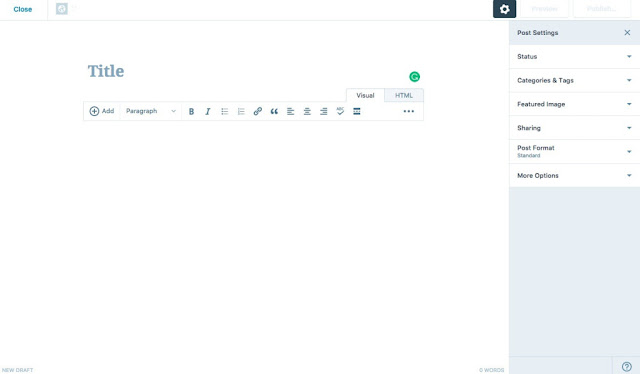Insert a numbered list
This screenshot has height=374, width=640.
(241, 111)
